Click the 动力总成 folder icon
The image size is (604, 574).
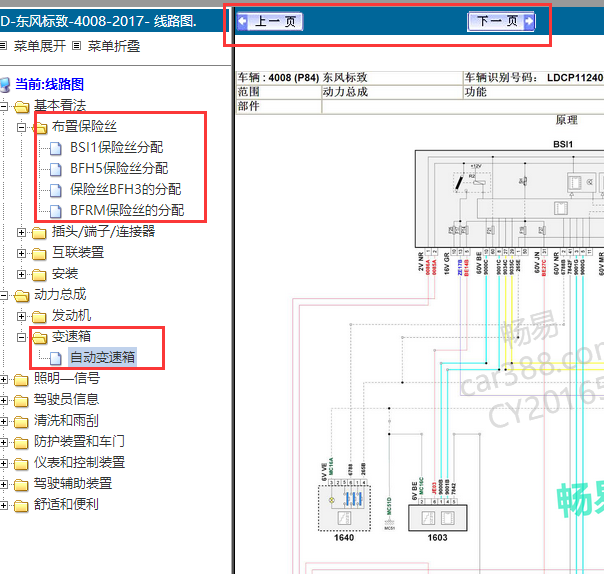click(x=22, y=296)
